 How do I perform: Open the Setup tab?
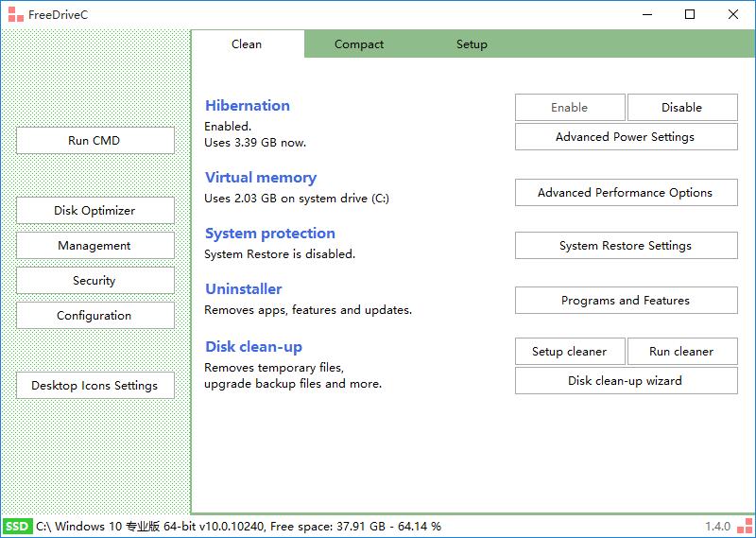(472, 43)
